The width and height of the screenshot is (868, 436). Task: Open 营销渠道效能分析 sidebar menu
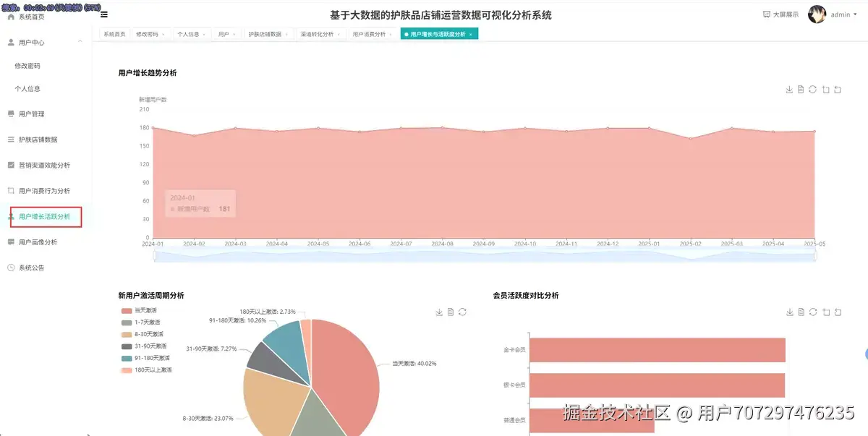pos(43,166)
